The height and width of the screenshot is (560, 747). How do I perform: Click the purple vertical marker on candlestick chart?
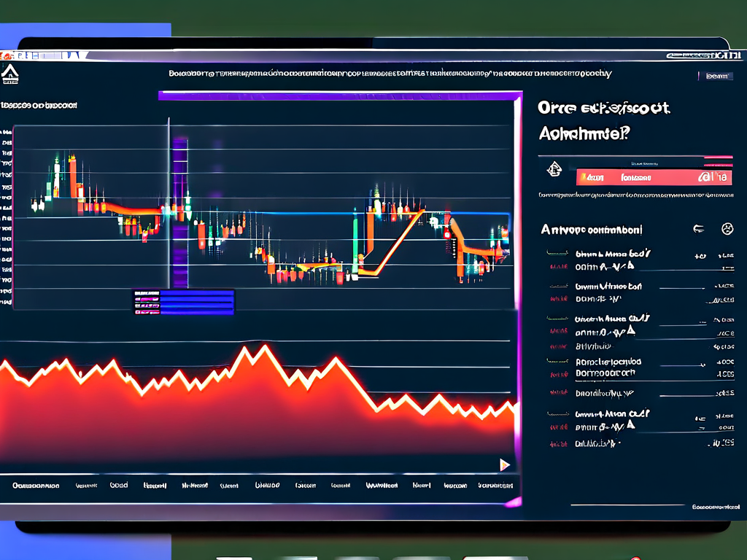click(179, 211)
